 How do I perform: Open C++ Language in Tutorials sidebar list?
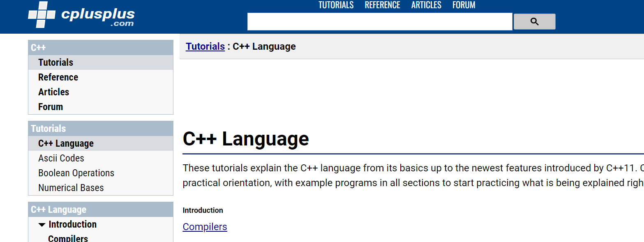point(101,143)
